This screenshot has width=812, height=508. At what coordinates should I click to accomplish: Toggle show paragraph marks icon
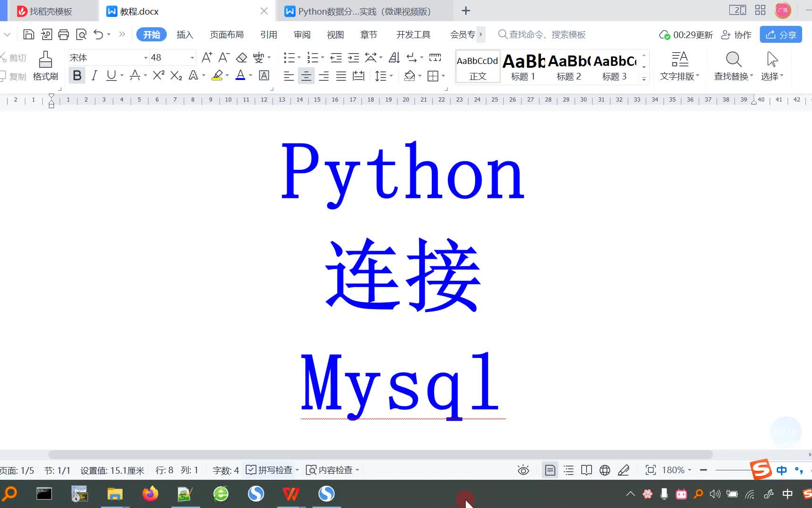[x=411, y=57]
